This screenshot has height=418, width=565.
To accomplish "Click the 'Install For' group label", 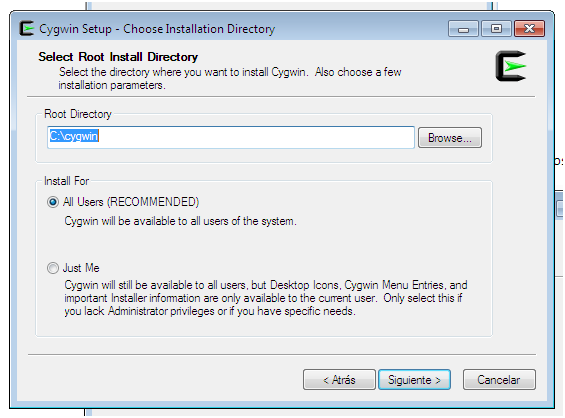I will [x=66, y=181].
